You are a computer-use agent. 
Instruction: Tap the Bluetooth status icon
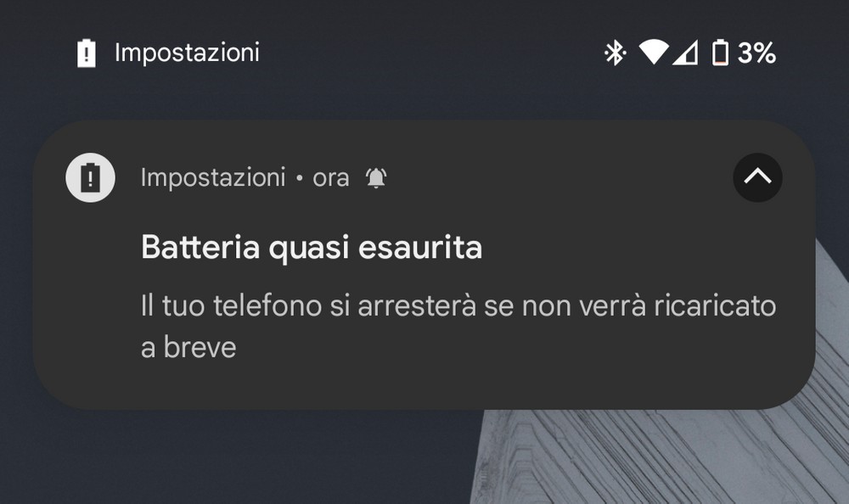point(615,53)
